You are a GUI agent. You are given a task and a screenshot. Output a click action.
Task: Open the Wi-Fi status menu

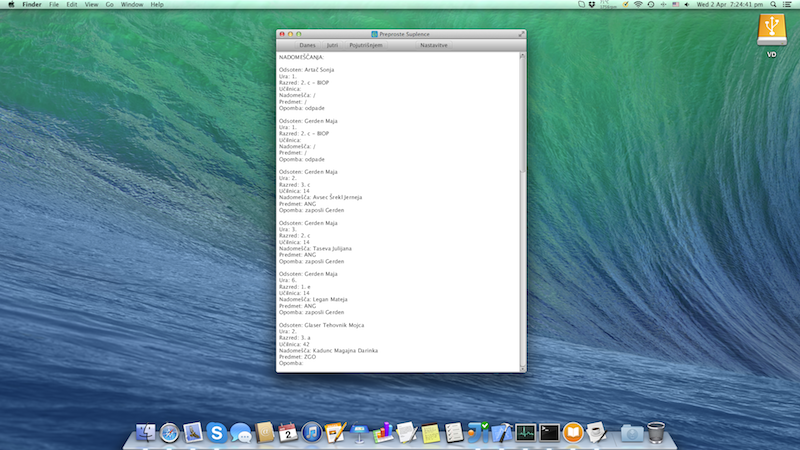point(638,5)
